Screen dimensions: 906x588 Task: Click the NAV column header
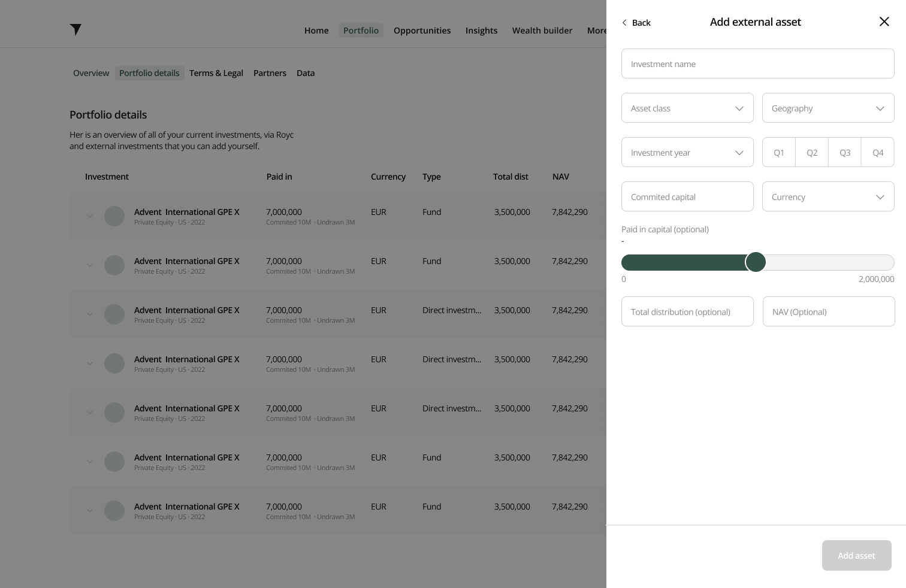click(x=561, y=177)
